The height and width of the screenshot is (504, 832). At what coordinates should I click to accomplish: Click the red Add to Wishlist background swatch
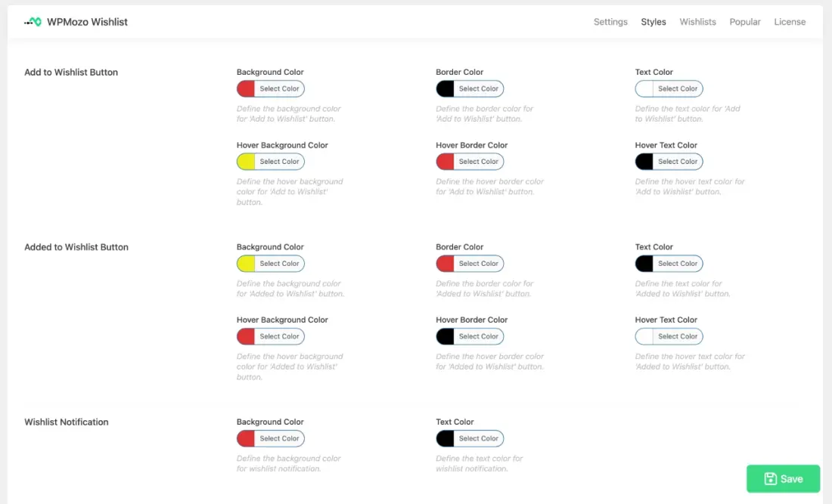click(x=246, y=88)
